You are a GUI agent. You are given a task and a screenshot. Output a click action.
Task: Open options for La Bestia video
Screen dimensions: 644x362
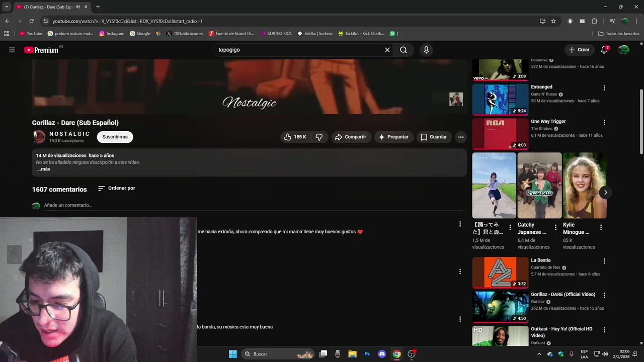(x=604, y=261)
